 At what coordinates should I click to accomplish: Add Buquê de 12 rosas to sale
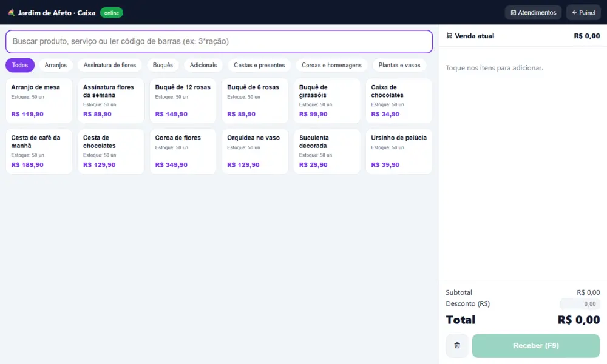183,101
